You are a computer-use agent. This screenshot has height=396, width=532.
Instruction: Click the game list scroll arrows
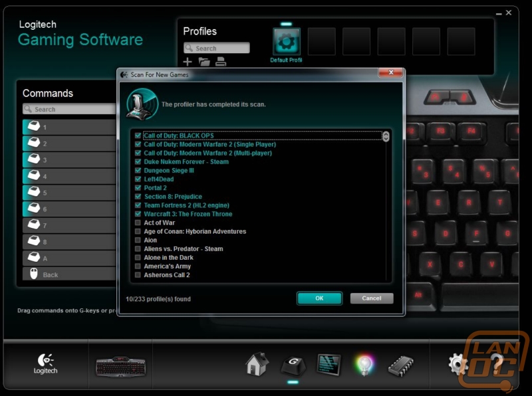[386, 136]
